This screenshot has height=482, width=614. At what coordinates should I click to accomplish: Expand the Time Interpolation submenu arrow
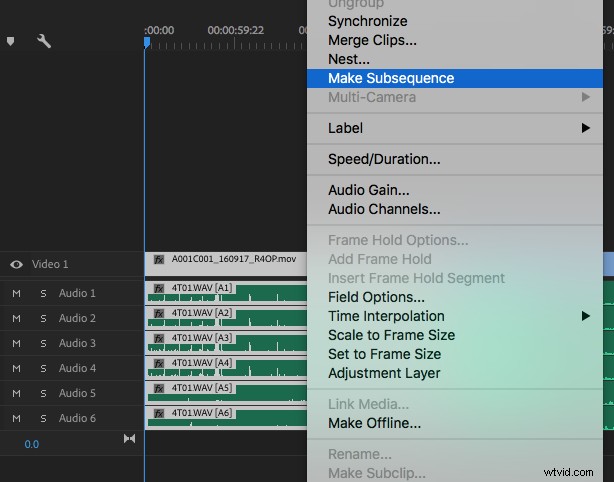(x=585, y=316)
